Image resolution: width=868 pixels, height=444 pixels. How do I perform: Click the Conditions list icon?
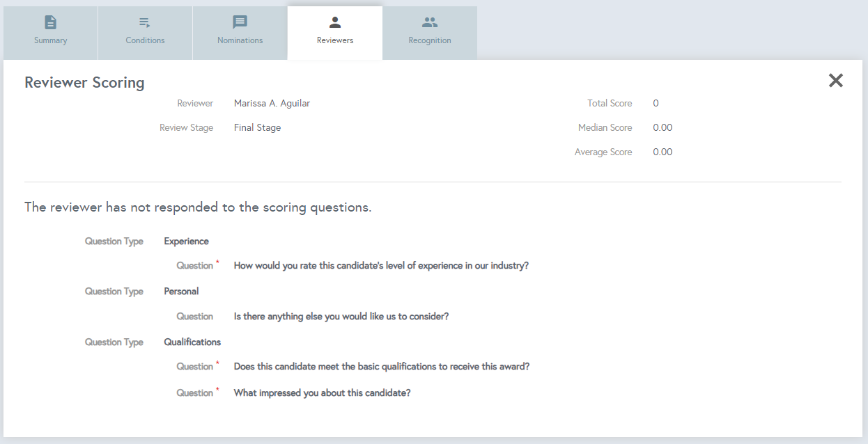tap(145, 22)
